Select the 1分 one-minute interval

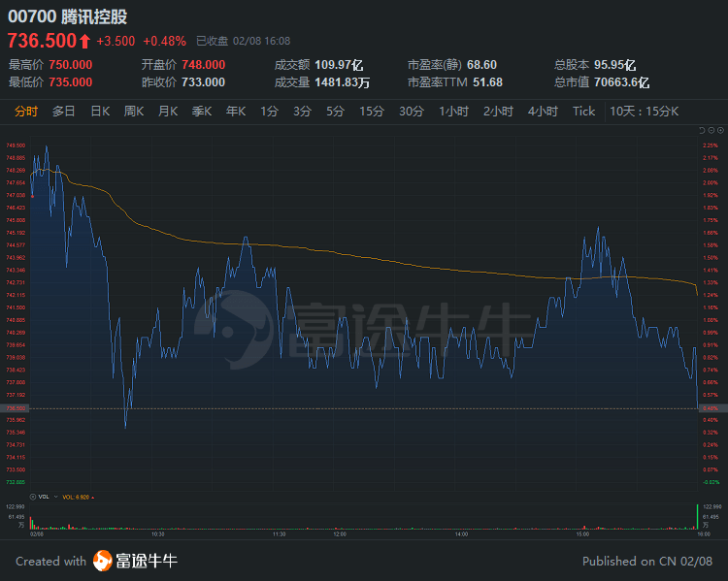point(269,112)
